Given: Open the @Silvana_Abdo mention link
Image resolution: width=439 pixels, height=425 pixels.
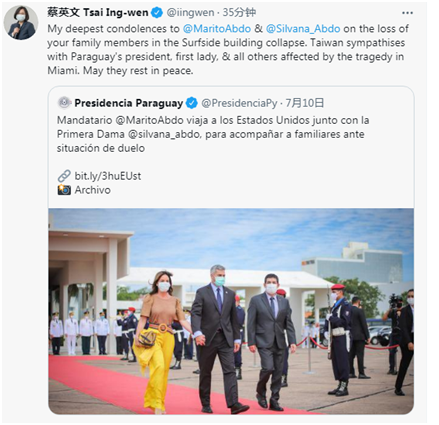Looking at the screenshot, I should [303, 29].
